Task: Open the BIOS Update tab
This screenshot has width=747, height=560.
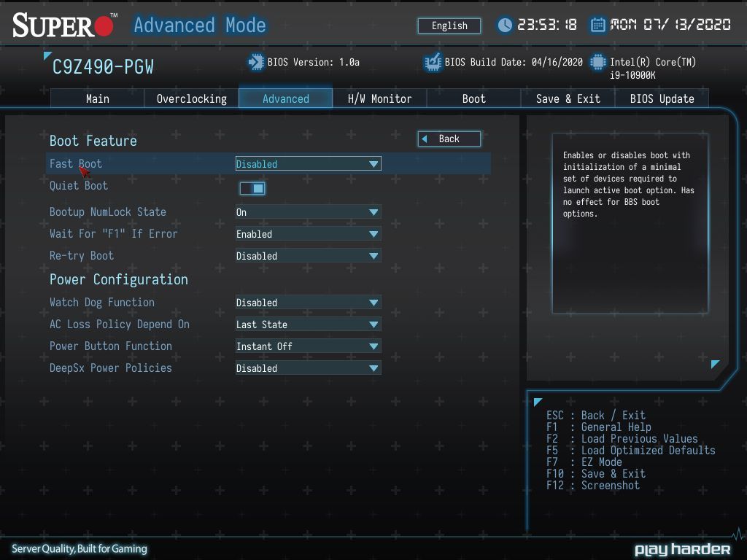Action: (662, 98)
